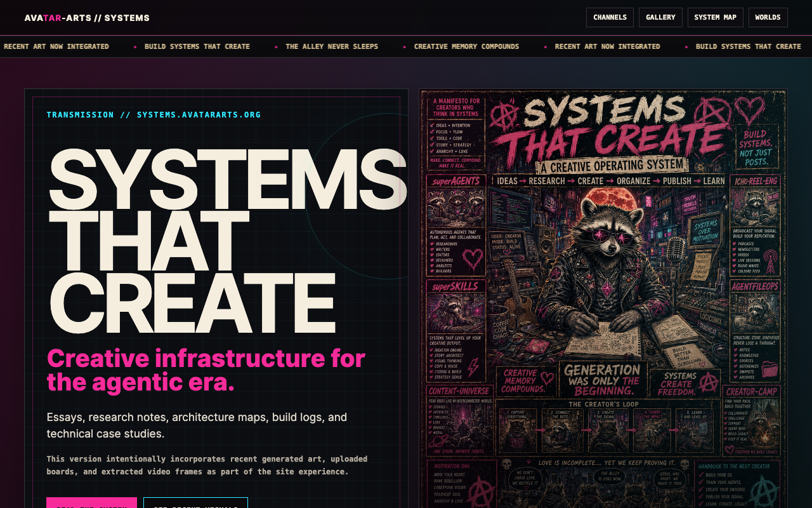Click the TRANSMISSION // SYSTEMS.AVATARARTS.ORG label
This screenshot has height=508, width=812.
coord(154,115)
